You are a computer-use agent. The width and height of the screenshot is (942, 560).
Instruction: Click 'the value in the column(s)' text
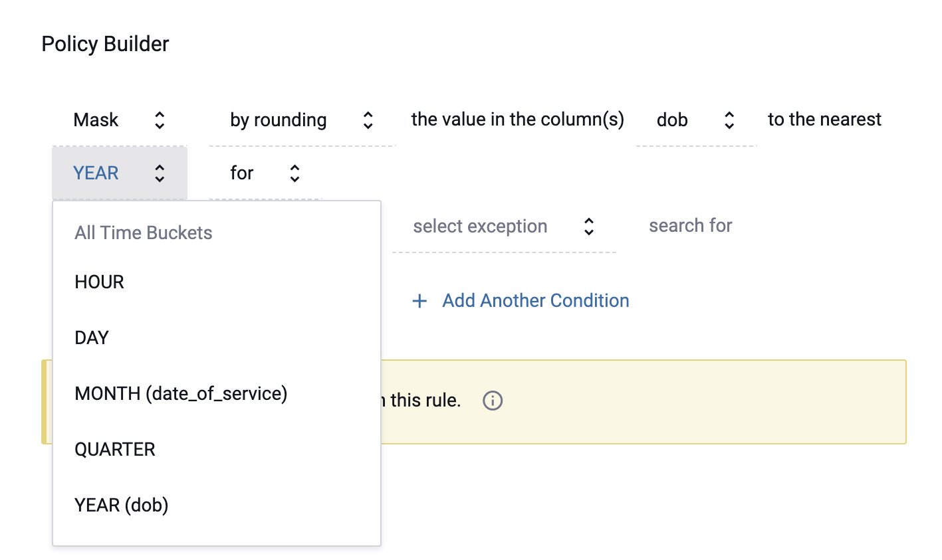pos(517,119)
